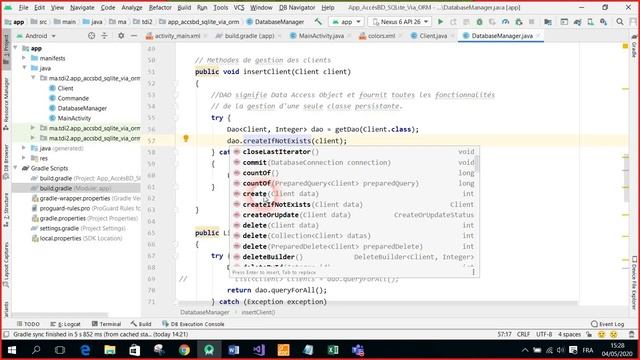The image size is (640, 360).
Task: Click Sync Project with Gradle Files icon
Action: 577,22
